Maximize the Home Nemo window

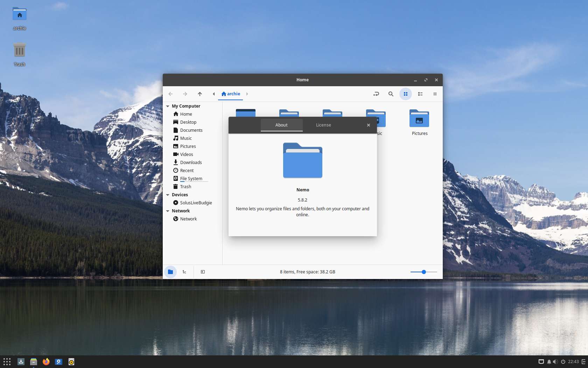426,80
